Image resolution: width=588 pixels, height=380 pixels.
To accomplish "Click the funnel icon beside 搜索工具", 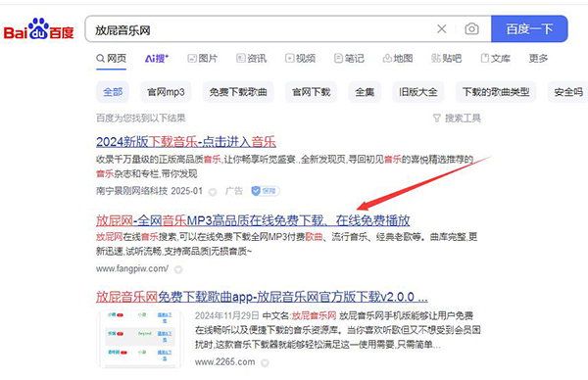I will coord(436,119).
